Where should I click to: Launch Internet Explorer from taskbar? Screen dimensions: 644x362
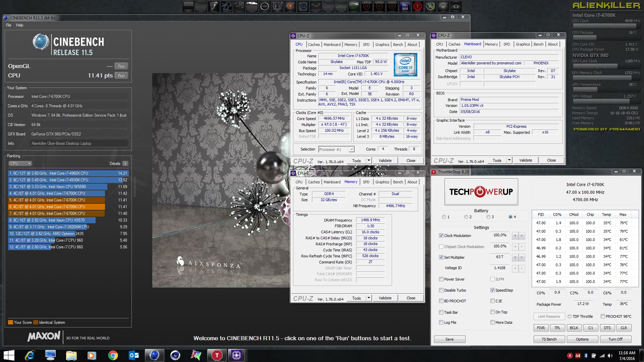pyautogui.click(x=30, y=355)
